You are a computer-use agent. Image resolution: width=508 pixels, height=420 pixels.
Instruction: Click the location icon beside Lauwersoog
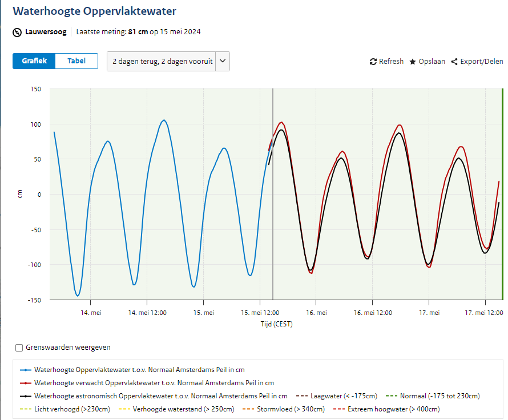pos(17,32)
